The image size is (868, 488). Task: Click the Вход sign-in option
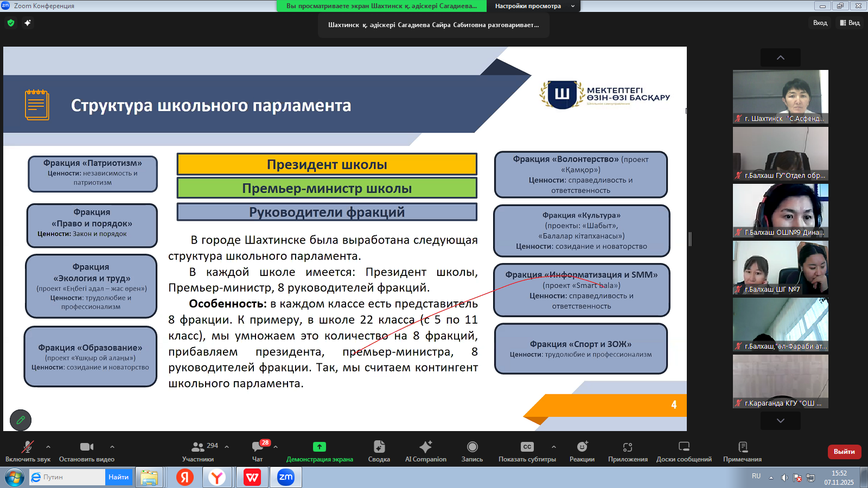click(x=820, y=23)
